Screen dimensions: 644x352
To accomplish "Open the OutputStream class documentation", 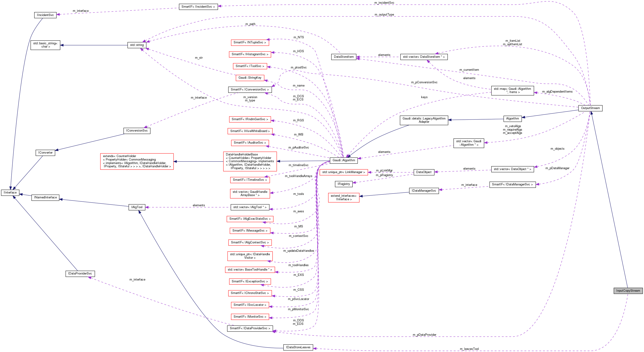I will pyautogui.click(x=591, y=108).
